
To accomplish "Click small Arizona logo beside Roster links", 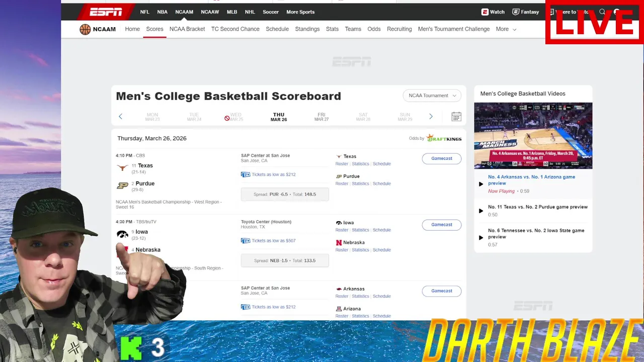I will click(x=339, y=309).
